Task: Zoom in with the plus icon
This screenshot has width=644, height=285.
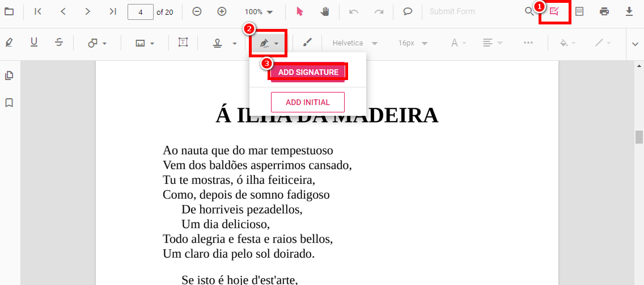Action: pyautogui.click(x=222, y=11)
